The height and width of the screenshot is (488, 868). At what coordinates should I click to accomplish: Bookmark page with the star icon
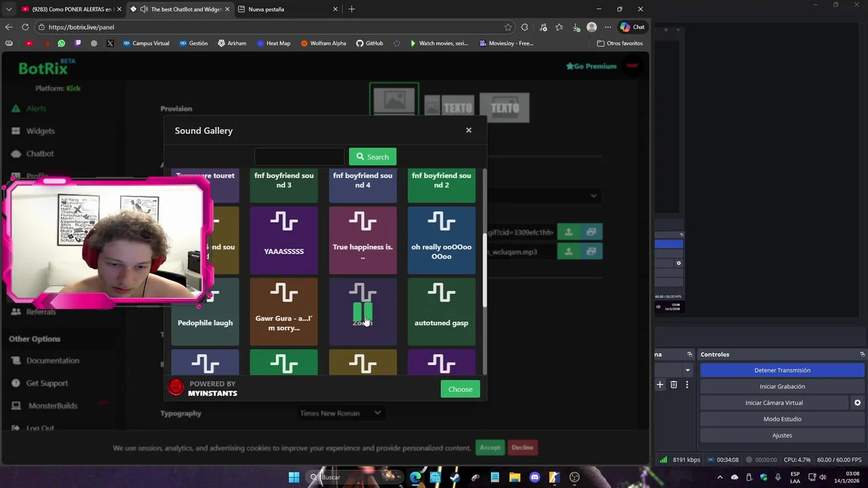pyautogui.click(x=508, y=27)
